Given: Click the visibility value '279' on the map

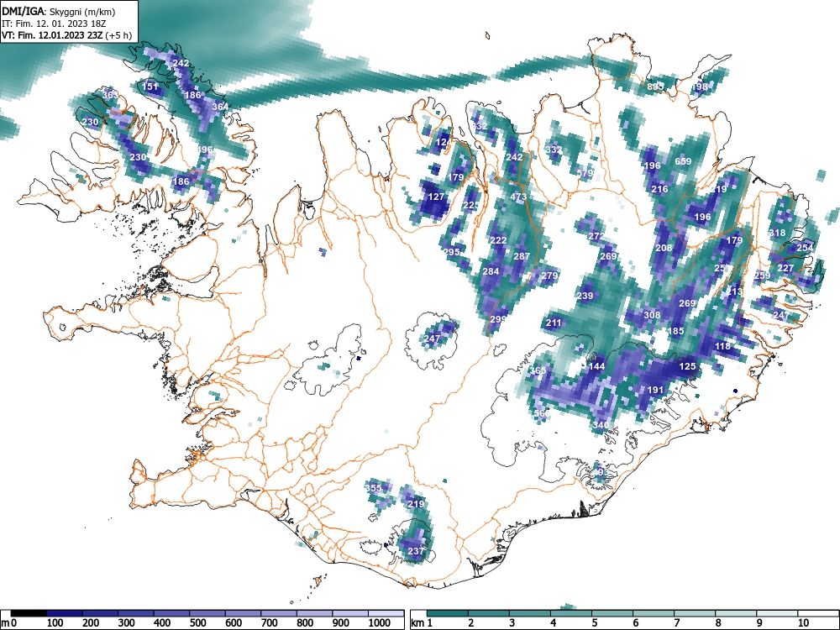Looking at the screenshot, I should [549, 276].
